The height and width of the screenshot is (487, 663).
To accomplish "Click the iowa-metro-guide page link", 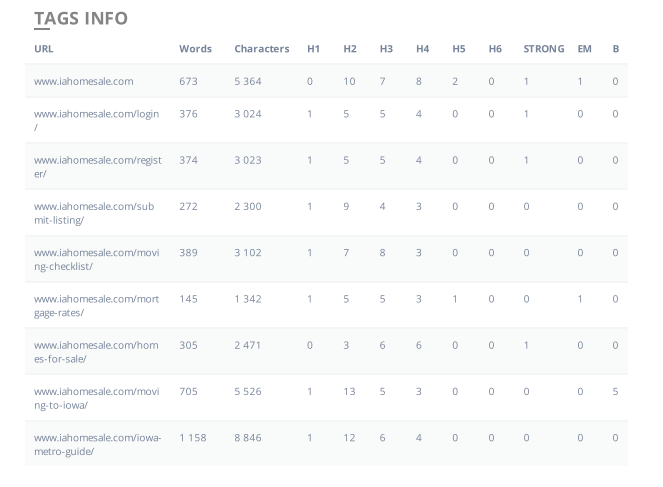I will (96, 437).
